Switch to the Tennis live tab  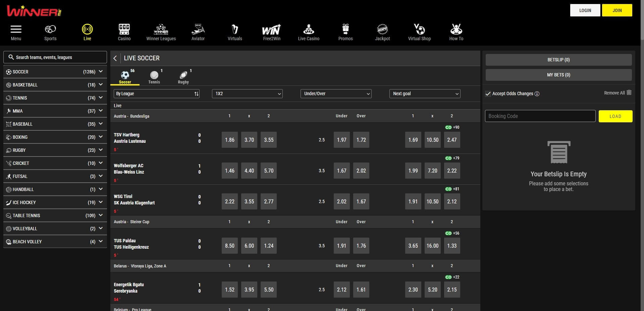point(154,76)
